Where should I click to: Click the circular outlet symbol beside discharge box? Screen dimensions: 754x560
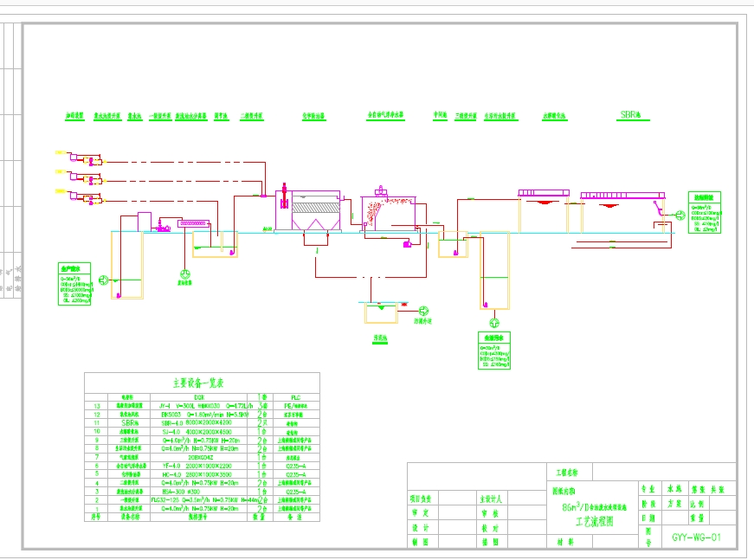680,216
